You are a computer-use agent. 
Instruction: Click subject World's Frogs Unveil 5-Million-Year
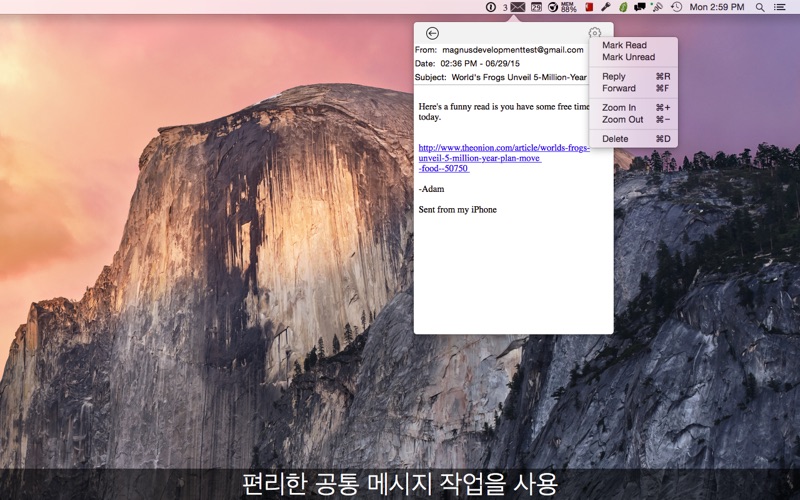click(519, 78)
